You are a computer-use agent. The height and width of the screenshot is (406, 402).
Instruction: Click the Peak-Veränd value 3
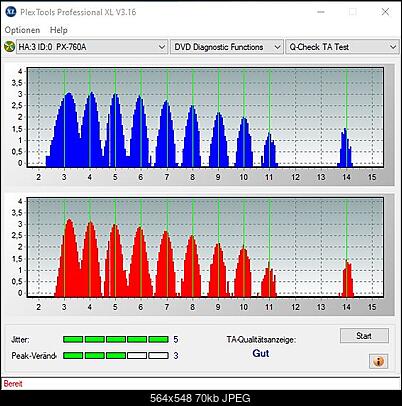[x=176, y=356]
